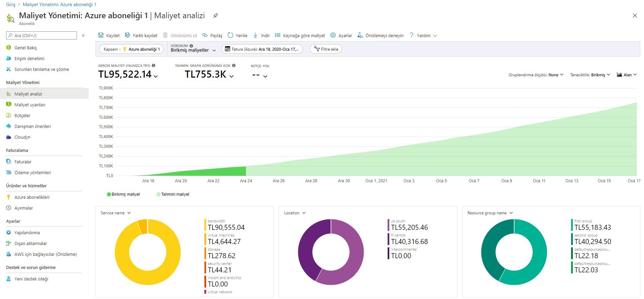Viewport: 644px width, 299px height.
Task: Click the İndir download icon
Action: [255, 35]
